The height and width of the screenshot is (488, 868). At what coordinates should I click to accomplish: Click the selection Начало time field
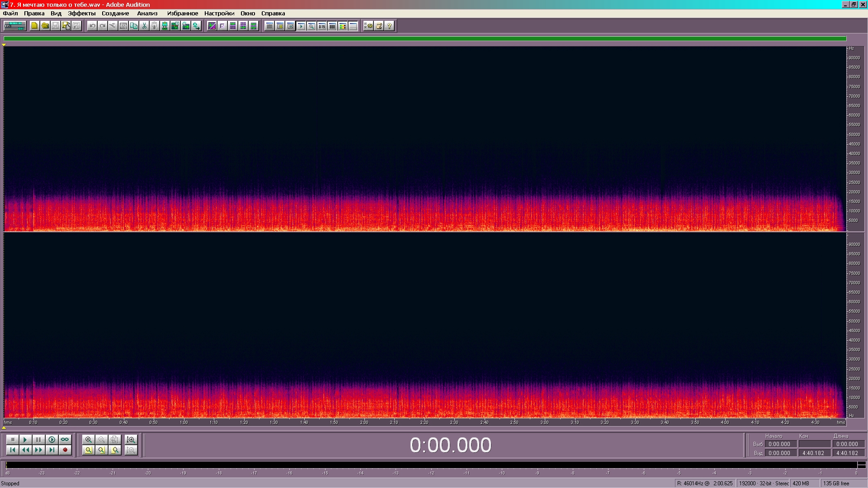point(780,444)
